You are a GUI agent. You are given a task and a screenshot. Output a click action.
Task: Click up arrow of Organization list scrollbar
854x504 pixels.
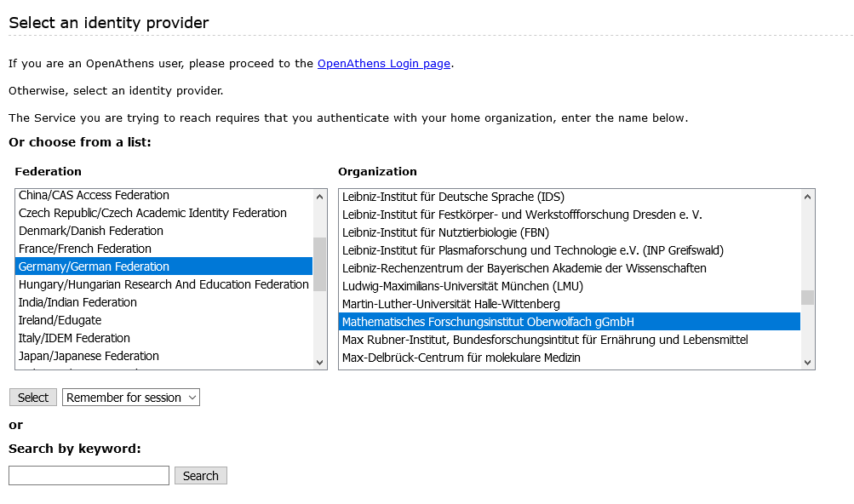pos(807,197)
